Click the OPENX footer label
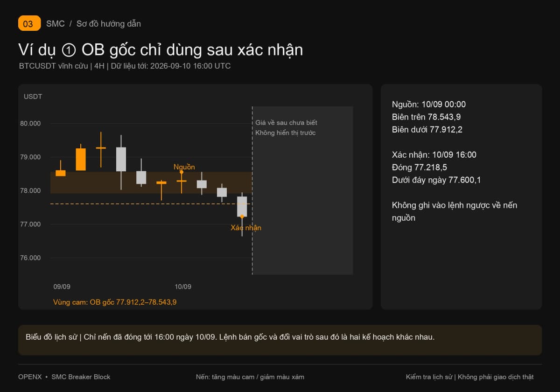Image resolution: width=560 pixels, height=392 pixels. click(x=30, y=377)
